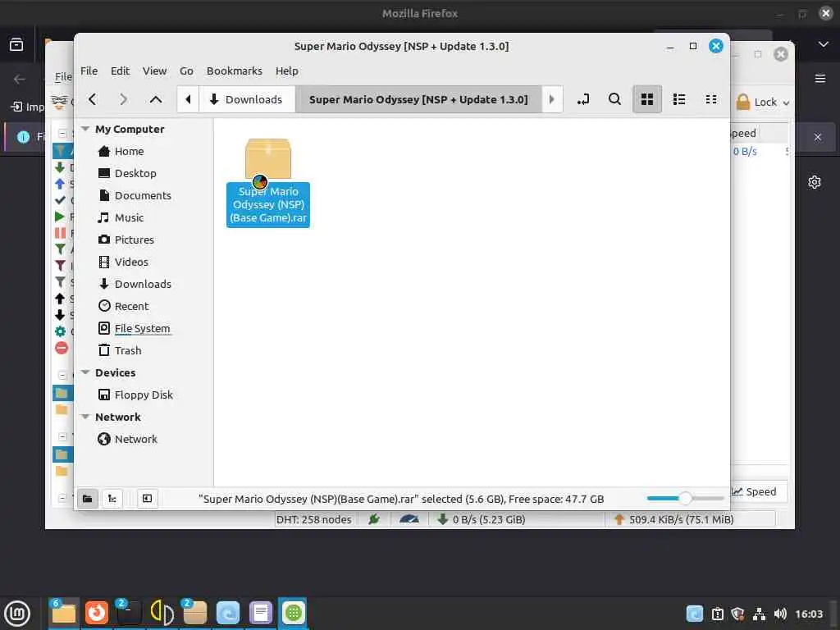Select the blue up-arrow Seeding filter in qBittorrent
This screenshot has height=630, width=840.
pyautogui.click(x=60, y=184)
